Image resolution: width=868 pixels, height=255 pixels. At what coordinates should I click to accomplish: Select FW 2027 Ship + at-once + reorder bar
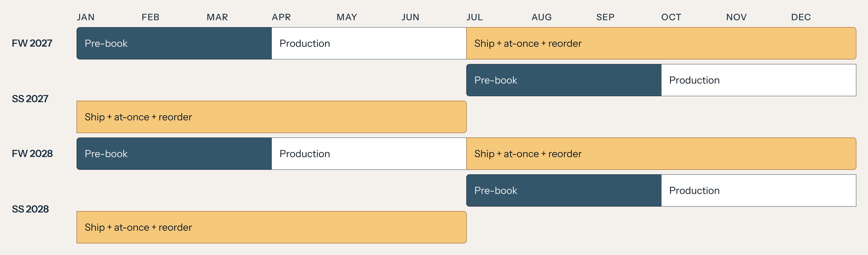(661, 43)
